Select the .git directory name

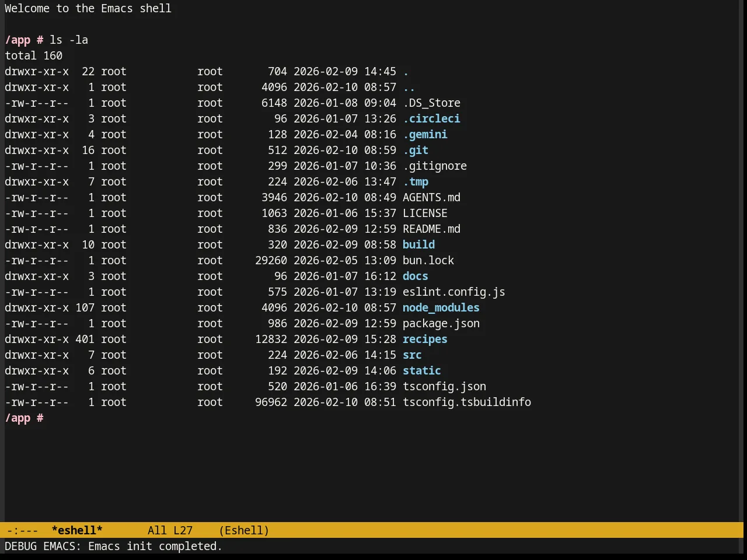pos(416,150)
